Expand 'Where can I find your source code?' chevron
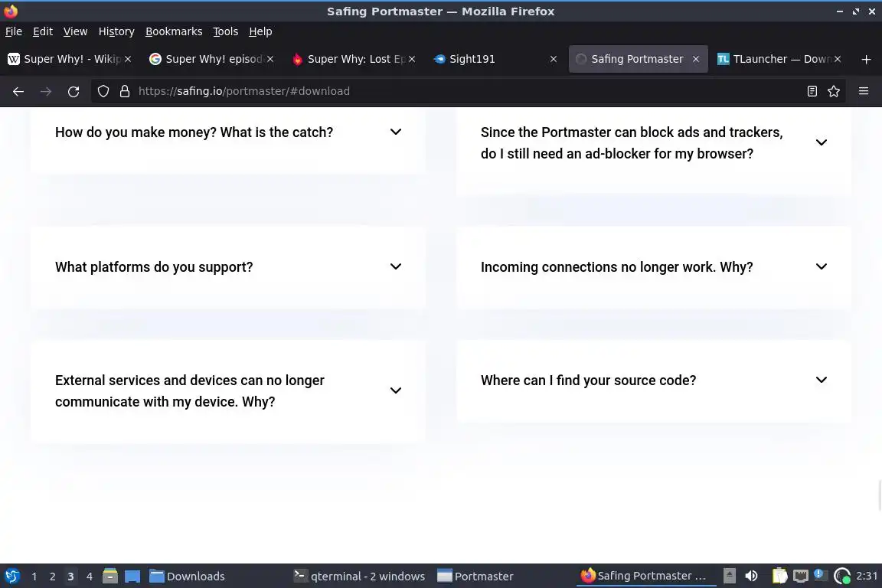Screen dimensions: 882x588 pos(822,380)
